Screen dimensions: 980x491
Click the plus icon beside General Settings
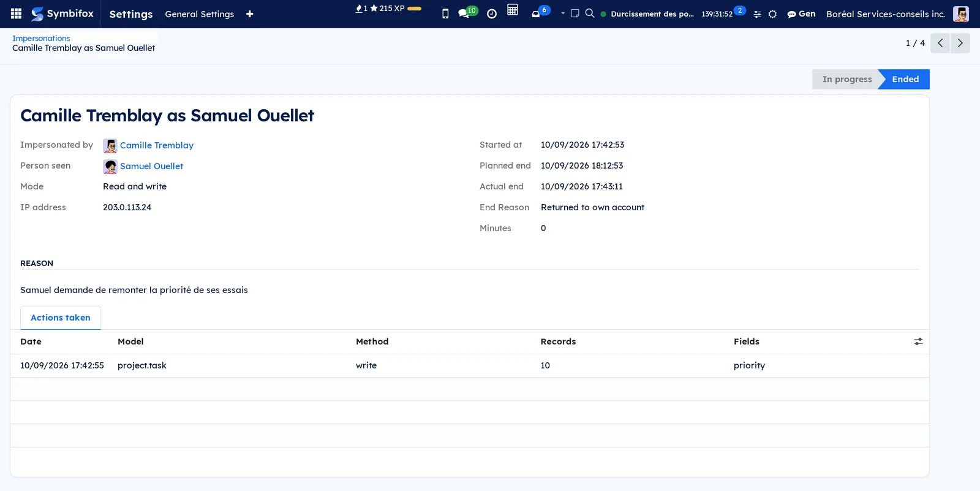250,14
